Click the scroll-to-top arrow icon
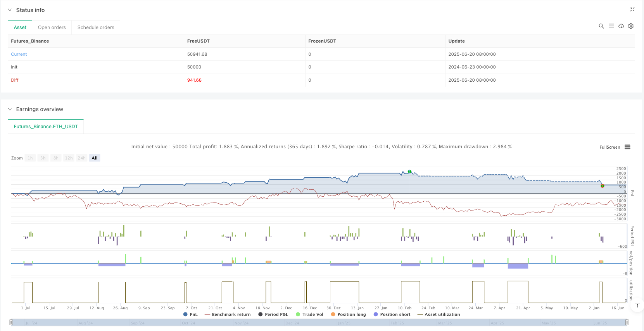The height and width of the screenshot is (331, 644). [637, 305]
